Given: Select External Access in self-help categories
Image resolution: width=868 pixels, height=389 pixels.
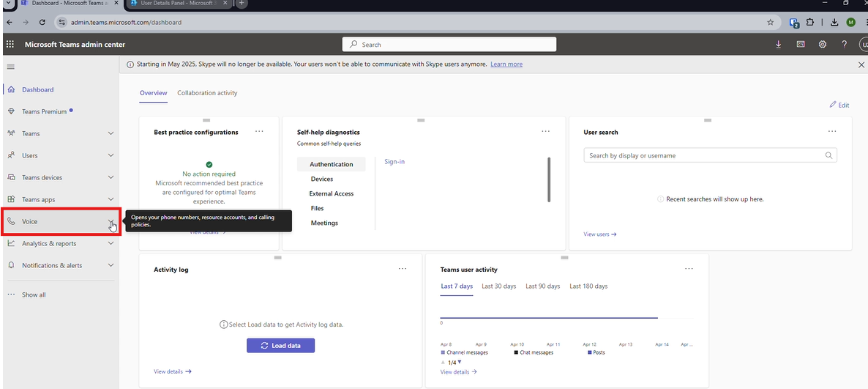Looking at the screenshot, I should [x=331, y=194].
